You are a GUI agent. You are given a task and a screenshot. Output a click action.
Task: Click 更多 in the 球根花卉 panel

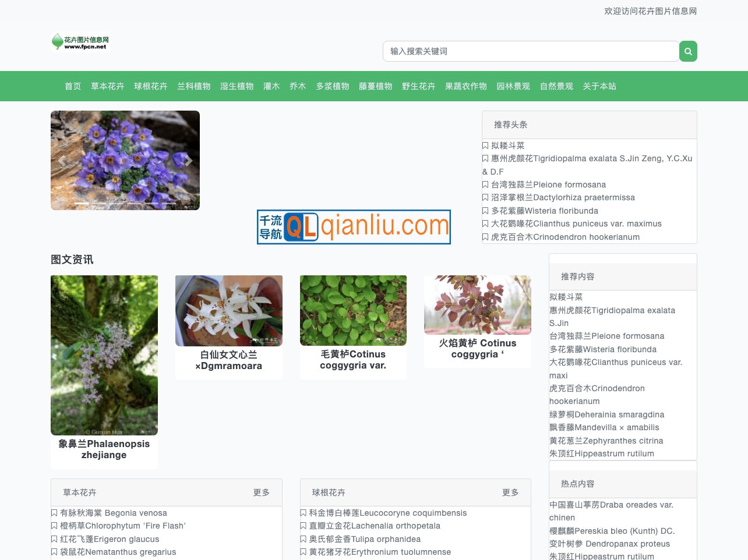coord(510,492)
